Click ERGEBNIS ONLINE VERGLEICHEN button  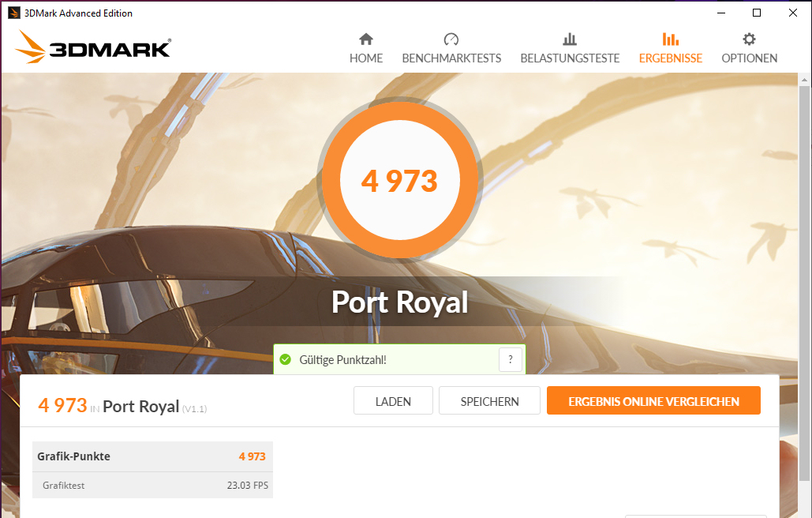click(653, 400)
